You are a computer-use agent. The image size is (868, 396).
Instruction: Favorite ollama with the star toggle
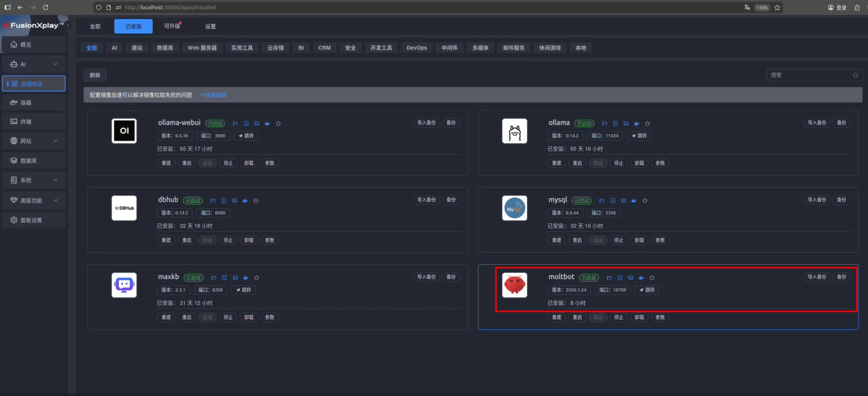[x=647, y=123]
